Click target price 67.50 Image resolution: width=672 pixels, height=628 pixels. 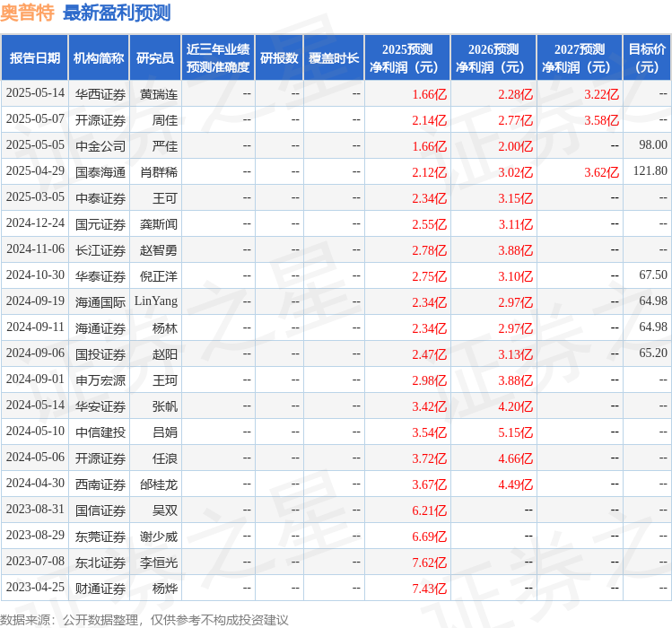pos(653,275)
